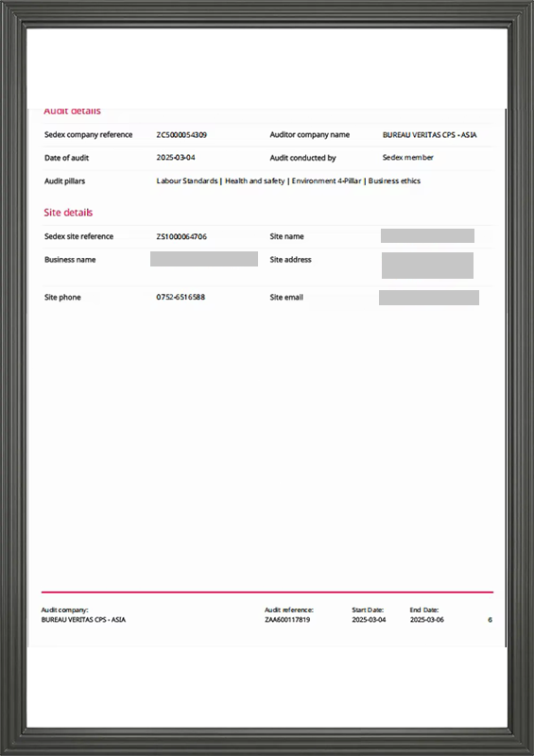The width and height of the screenshot is (534, 756).
Task: Click the page number 6
Action: point(491,620)
